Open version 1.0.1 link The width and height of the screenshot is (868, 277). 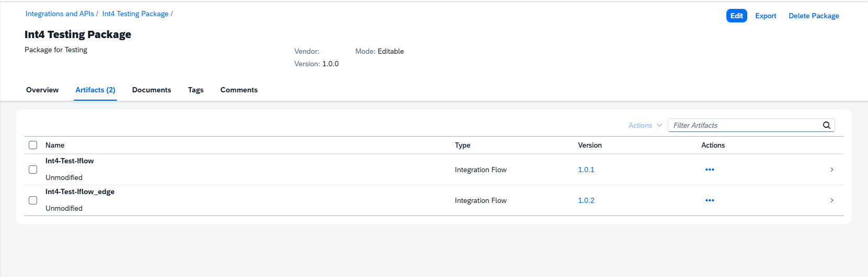[x=586, y=170]
